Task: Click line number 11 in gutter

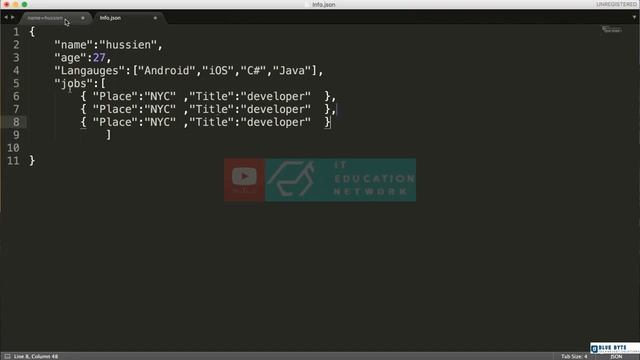Action: [13, 161]
